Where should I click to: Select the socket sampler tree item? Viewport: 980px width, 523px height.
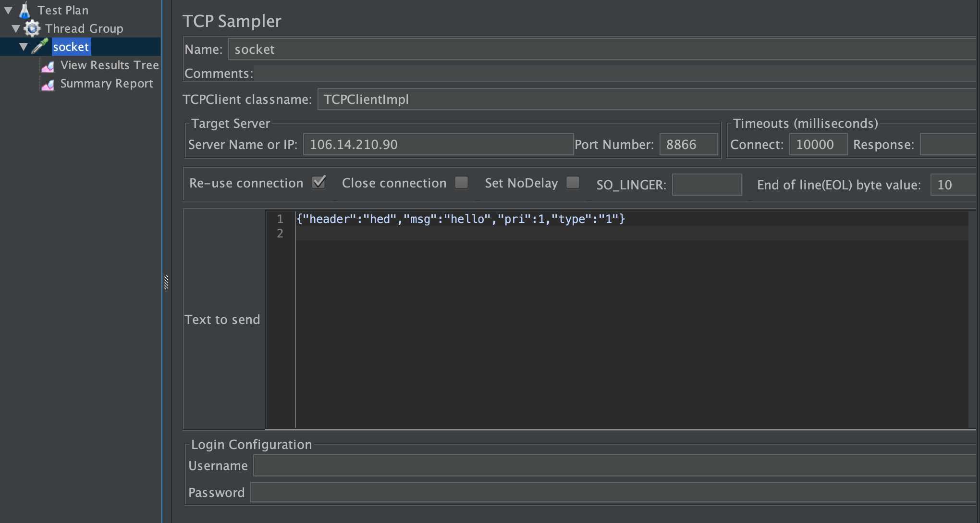[71, 47]
